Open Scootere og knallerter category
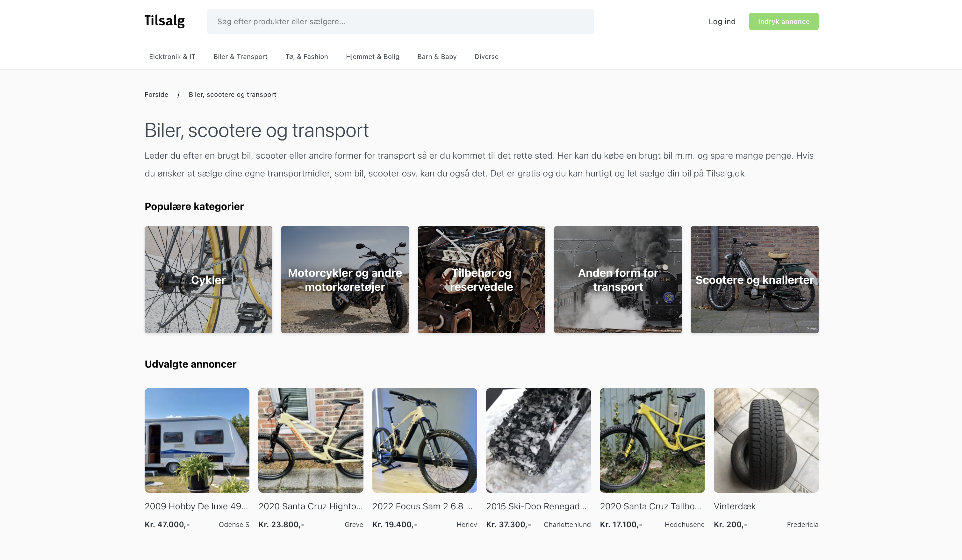Screen dimensions: 962x560 754,279
